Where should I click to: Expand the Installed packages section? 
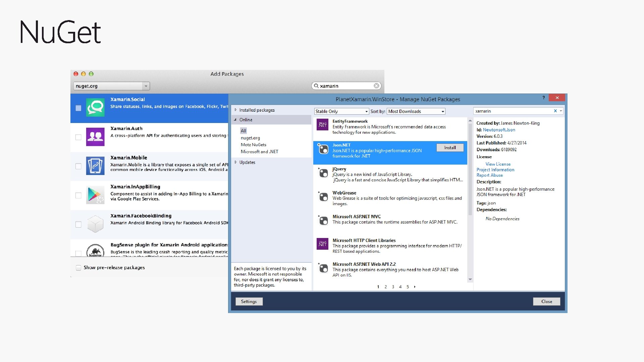[236, 110]
